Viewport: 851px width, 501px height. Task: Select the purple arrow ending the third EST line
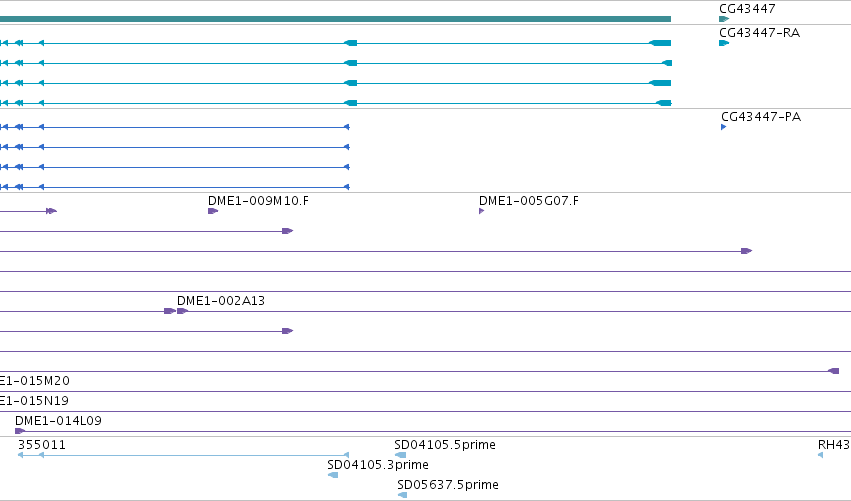747,251
